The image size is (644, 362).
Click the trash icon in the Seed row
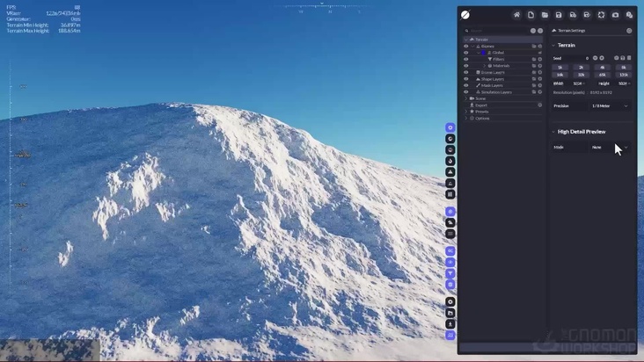[629, 58]
